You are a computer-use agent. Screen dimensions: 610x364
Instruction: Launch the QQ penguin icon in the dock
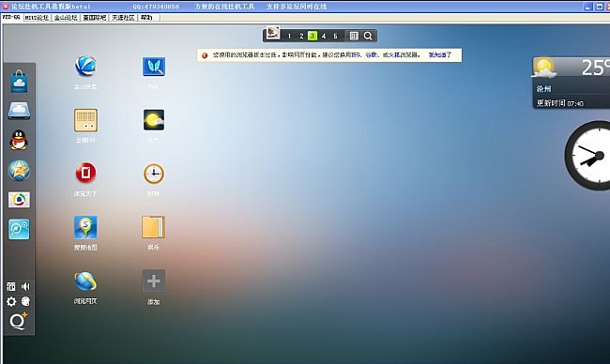pyautogui.click(x=19, y=140)
